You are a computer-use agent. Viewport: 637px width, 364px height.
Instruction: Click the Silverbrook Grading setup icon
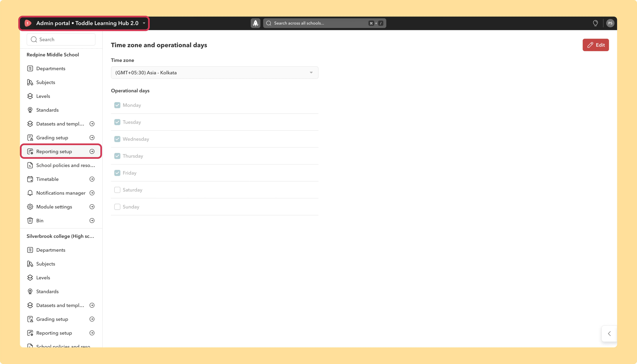coord(30,319)
